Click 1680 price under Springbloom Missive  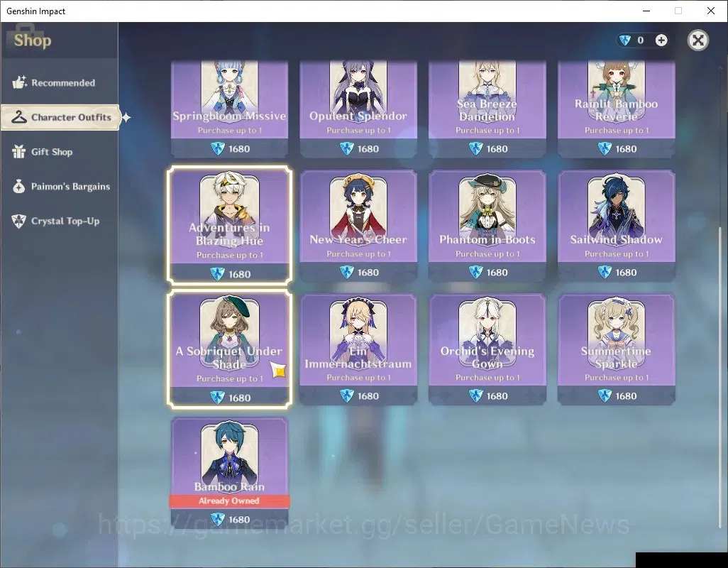coord(239,149)
